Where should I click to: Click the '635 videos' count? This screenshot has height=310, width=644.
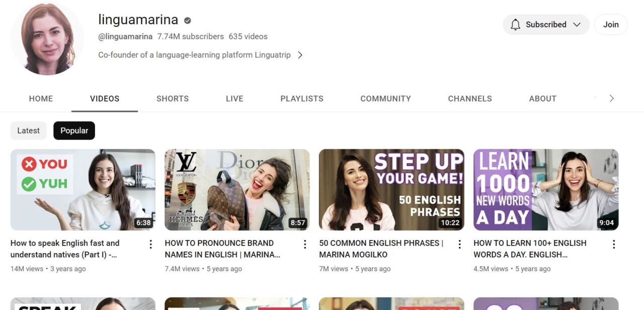point(248,37)
